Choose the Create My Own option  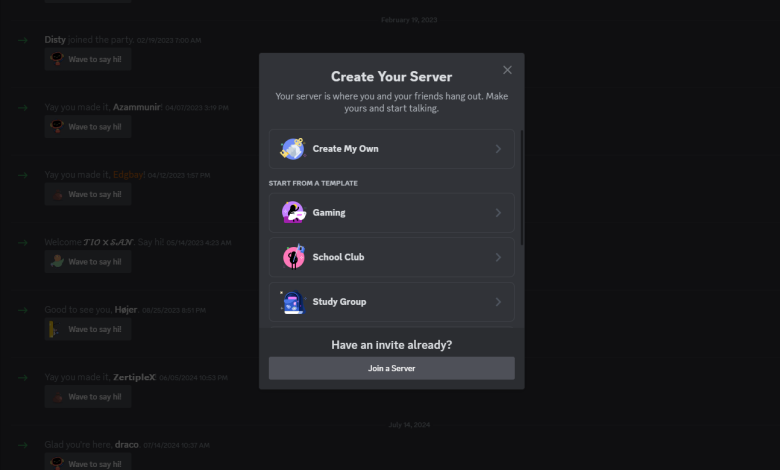391,149
